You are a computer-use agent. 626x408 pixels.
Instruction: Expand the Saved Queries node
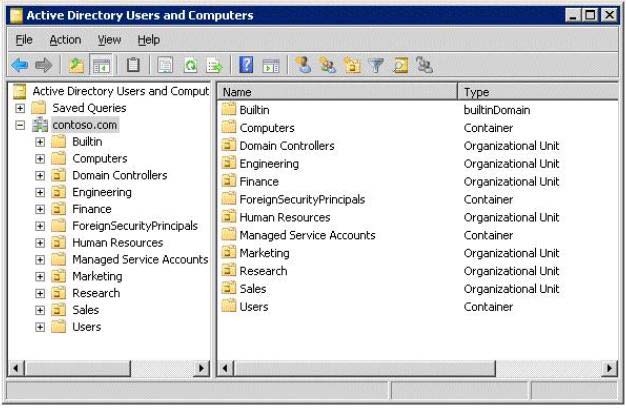[20, 108]
